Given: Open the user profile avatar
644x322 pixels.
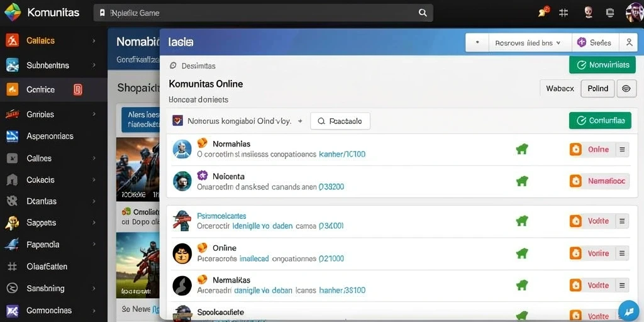Looking at the screenshot, I should (x=634, y=13).
